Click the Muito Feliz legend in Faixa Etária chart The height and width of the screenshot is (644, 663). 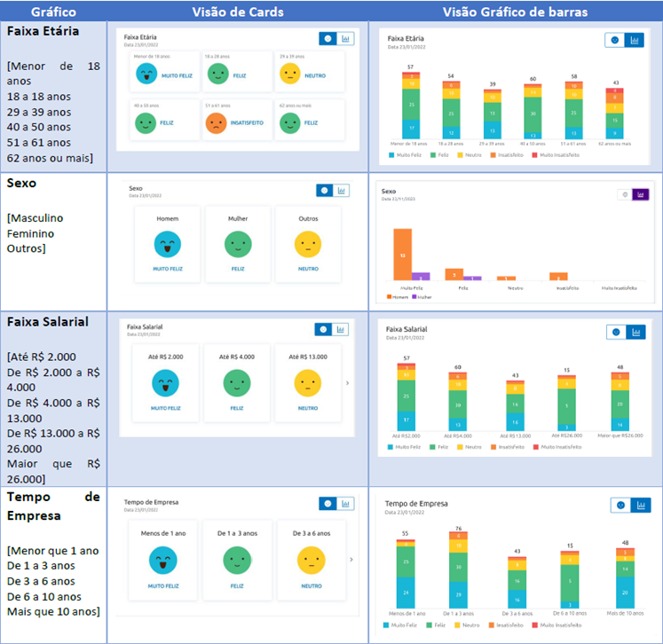(x=405, y=155)
